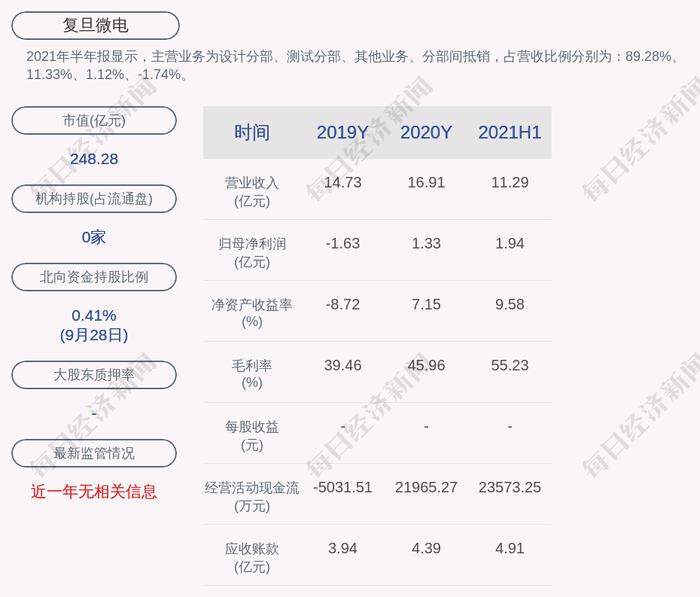700x597 pixels.
Task: Click gross margin value 55.23
Action: (x=510, y=366)
